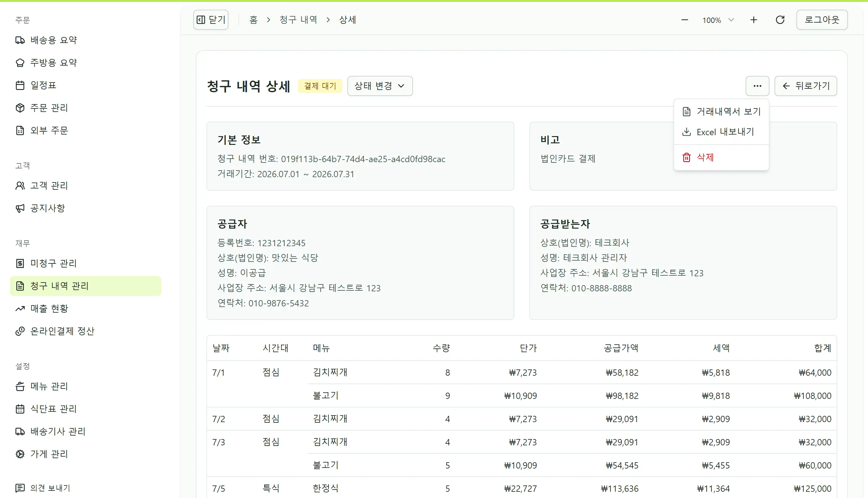Click the 합계 column header
The height and width of the screenshot is (498, 868).
[822, 348]
